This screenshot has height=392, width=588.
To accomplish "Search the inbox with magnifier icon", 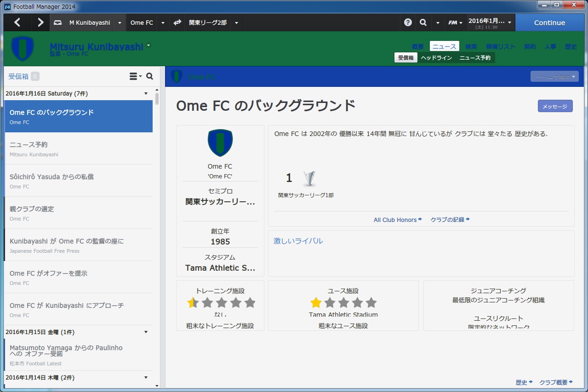I will (x=149, y=76).
